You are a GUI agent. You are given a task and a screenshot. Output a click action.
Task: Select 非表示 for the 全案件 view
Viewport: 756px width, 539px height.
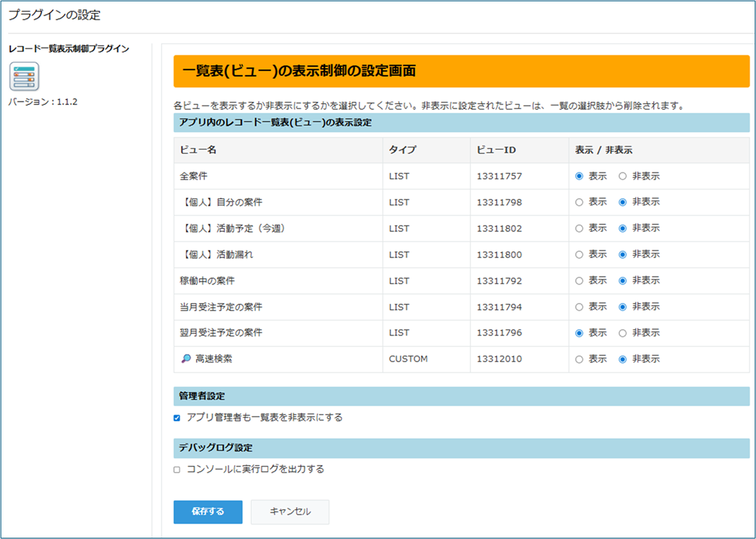[x=623, y=176]
